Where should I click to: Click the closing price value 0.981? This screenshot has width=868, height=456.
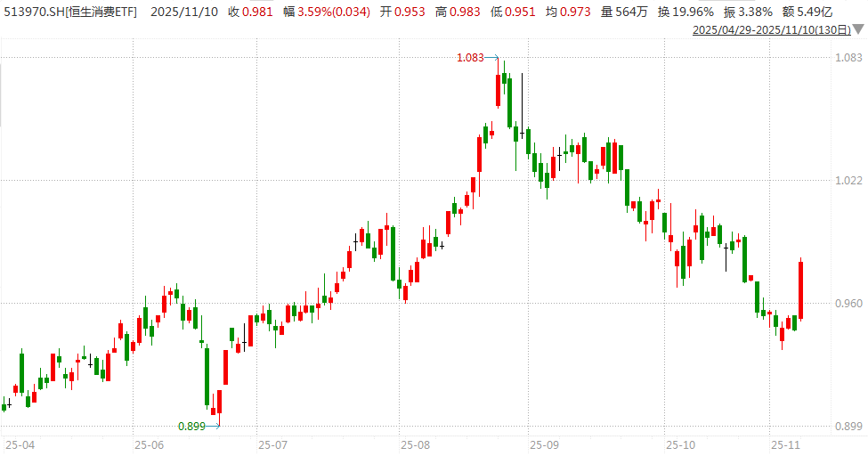pos(257,12)
